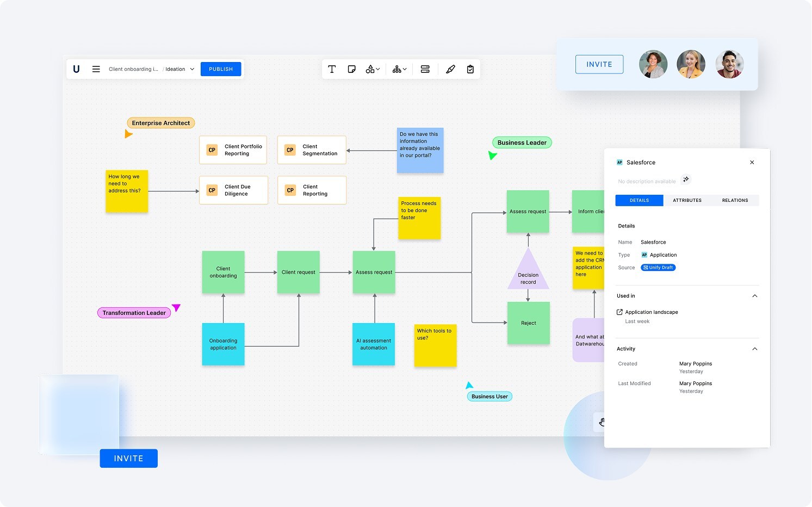Open the Application landscape link
Viewport: 812px width, 507px height.
click(652, 312)
